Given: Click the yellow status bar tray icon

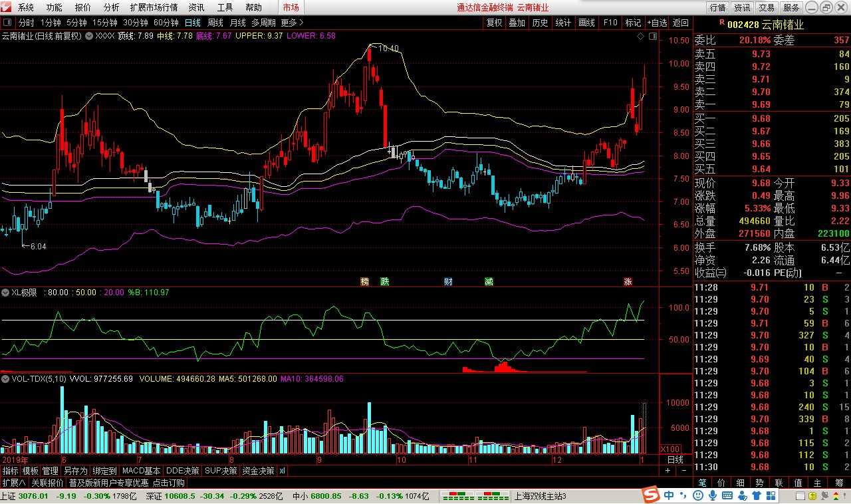Looking at the screenshot, I should [812, 496].
